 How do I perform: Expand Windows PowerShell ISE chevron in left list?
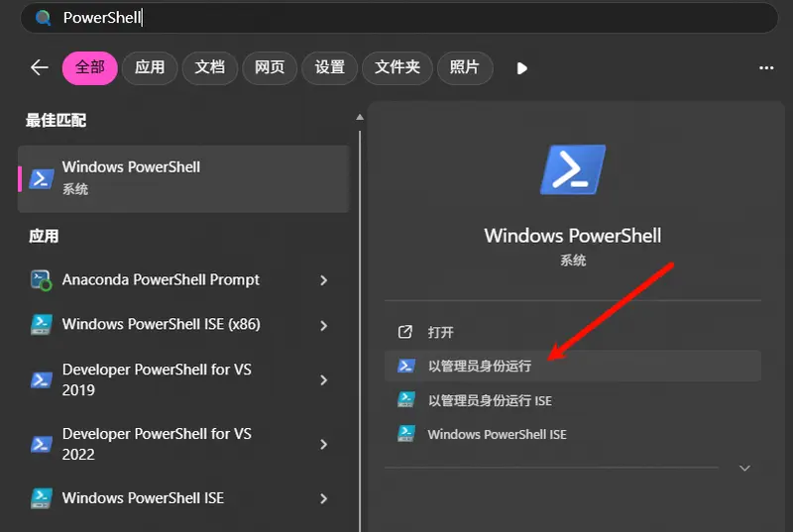pos(324,498)
